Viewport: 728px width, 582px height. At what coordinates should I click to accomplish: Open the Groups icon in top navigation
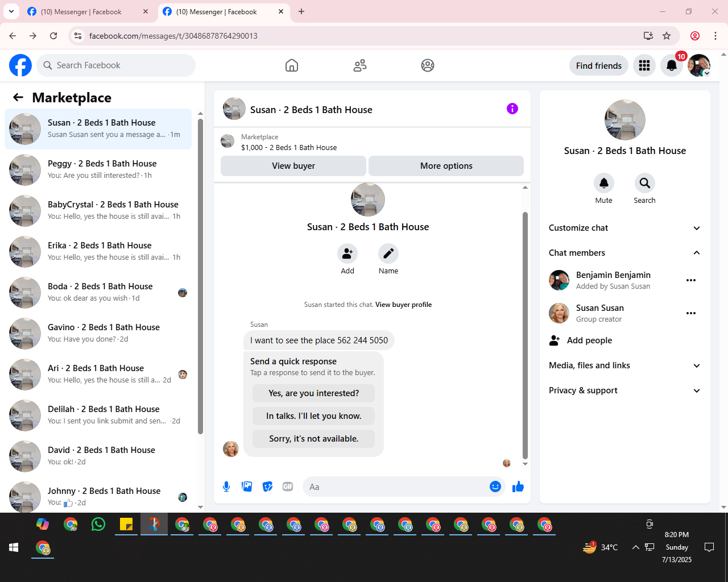point(428,65)
